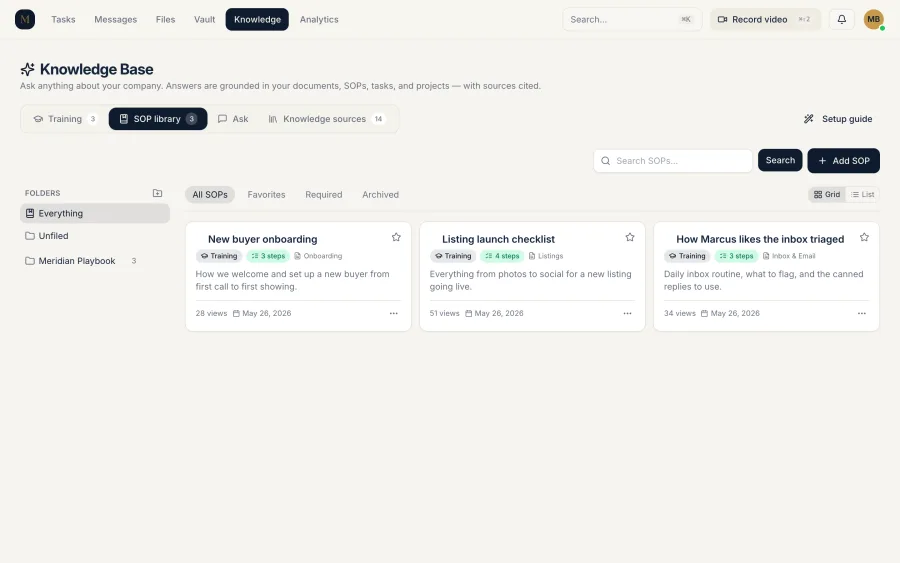The width and height of the screenshot is (900, 563).
Task: Open How Marcus likes the inbox triaged
Action: point(760,239)
